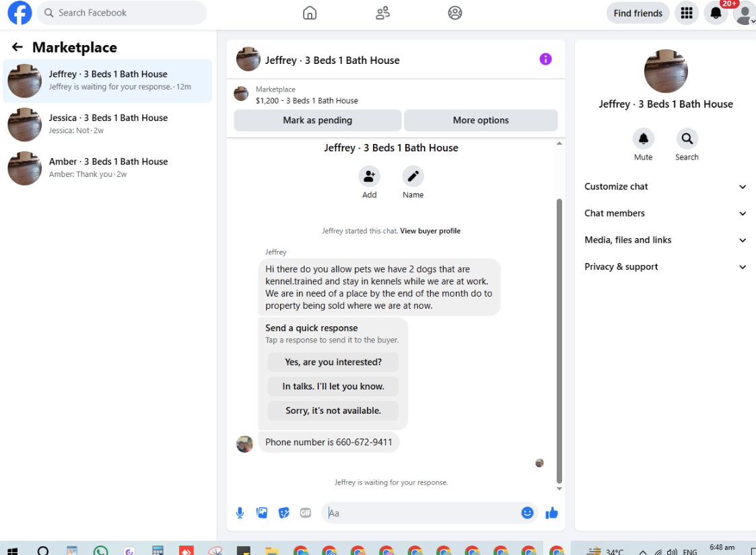Send a thumbs-up like
Image resolution: width=756 pixels, height=555 pixels.
click(x=551, y=513)
